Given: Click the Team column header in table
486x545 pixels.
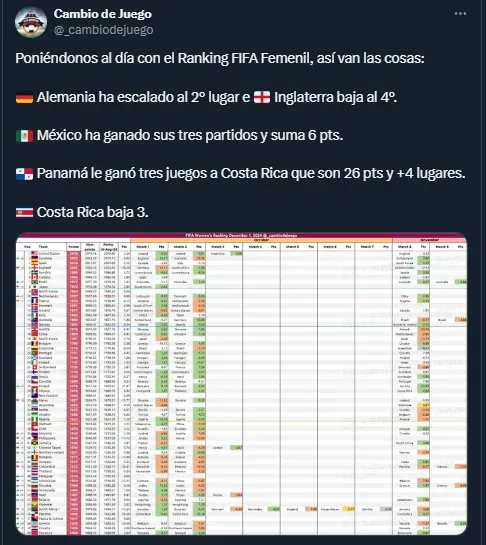Looking at the screenshot, I should click(43, 246).
